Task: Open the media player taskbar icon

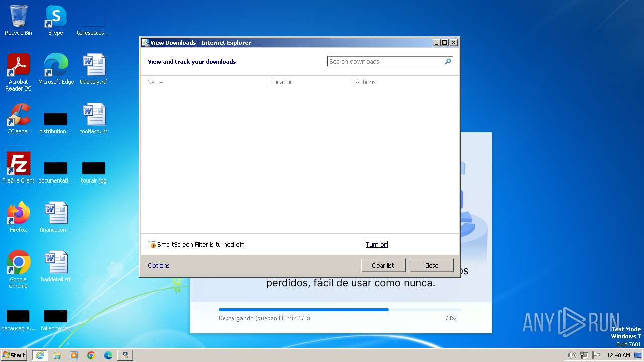Action: [x=74, y=355]
